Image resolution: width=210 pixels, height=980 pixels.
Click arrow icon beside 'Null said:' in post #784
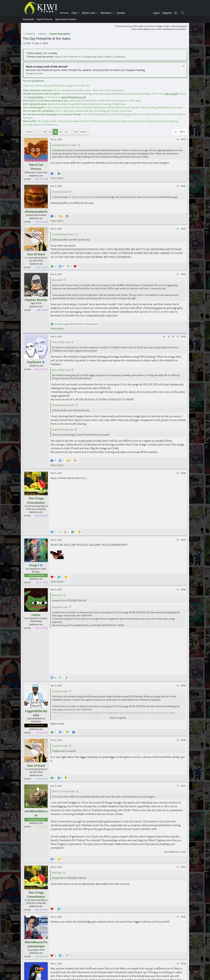(64, 280)
